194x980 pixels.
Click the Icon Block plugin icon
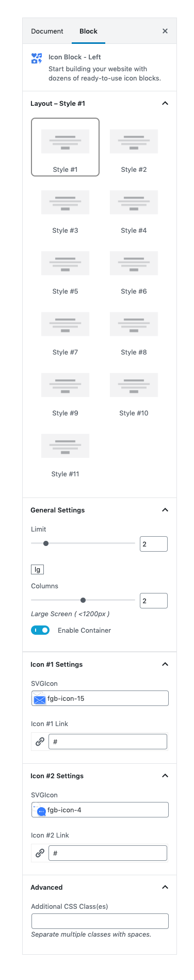[x=37, y=58]
